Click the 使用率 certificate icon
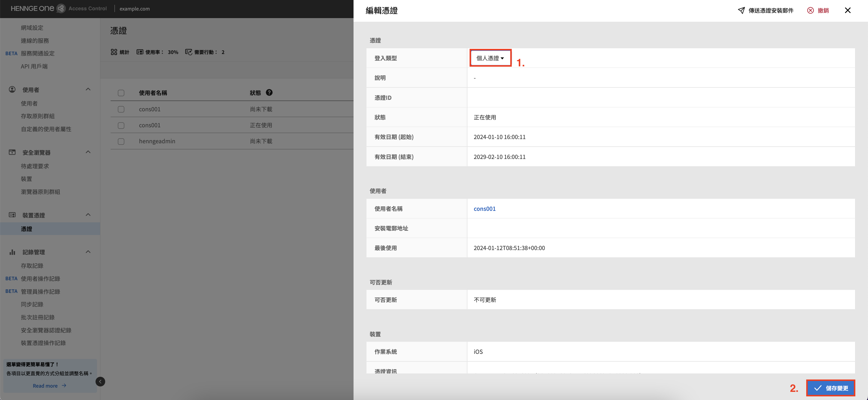The height and width of the screenshot is (400, 868). (140, 52)
